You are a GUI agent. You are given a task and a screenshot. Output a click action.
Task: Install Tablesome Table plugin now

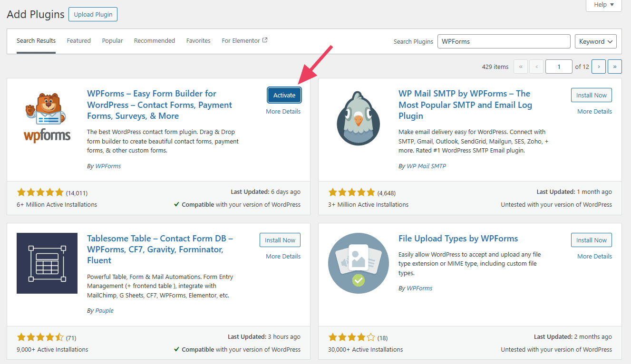tap(280, 240)
